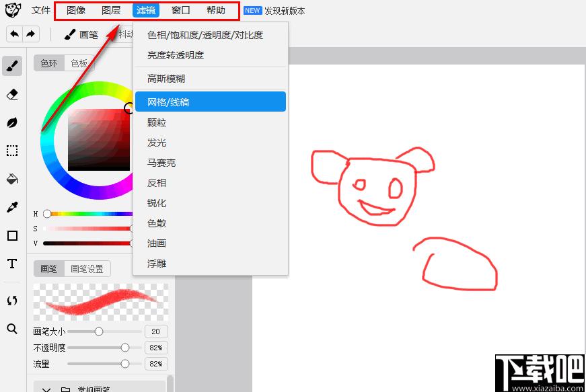Click the 流量 slider handle
The height and width of the screenshot is (392, 586).
pyautogui.click(x=125, y=364)
